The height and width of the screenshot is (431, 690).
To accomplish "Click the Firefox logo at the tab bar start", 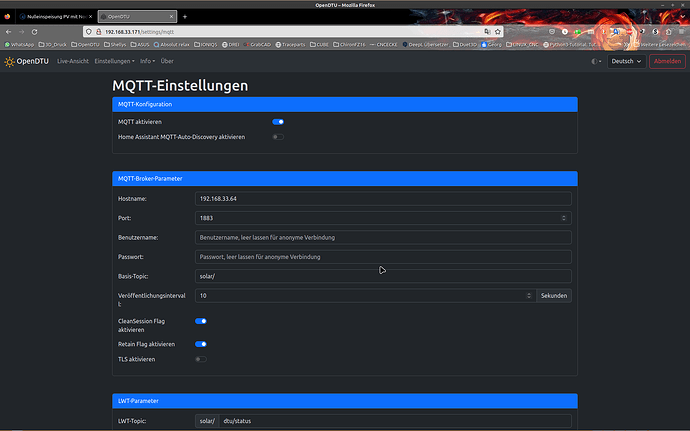I will (x=7, y=17).
